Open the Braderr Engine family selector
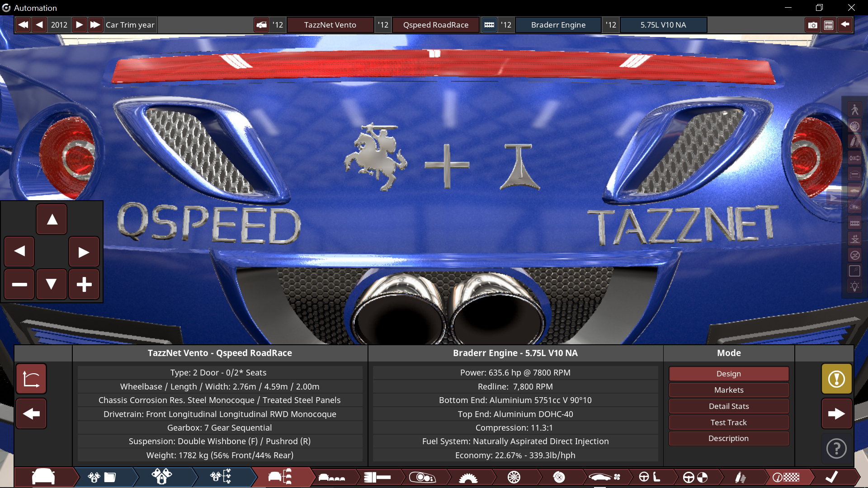Screen dimensions: 868x488 click(558, 25)
